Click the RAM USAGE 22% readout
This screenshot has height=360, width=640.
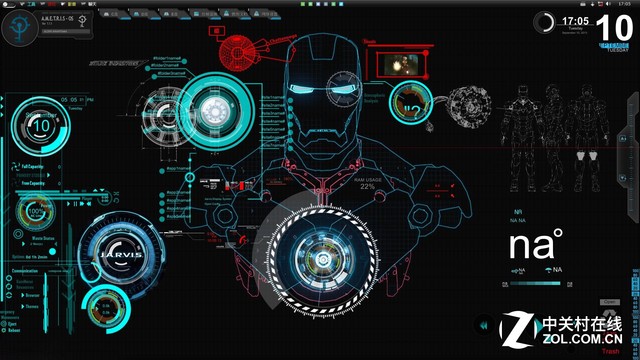367,183
